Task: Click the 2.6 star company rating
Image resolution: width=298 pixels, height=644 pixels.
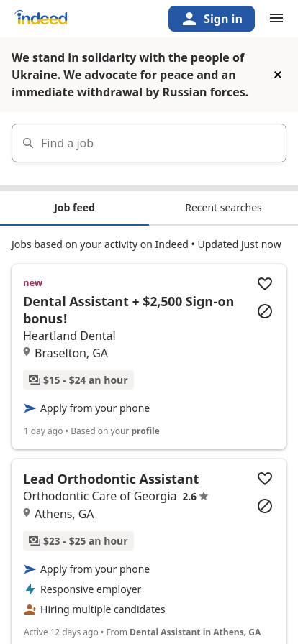Action: (x=195, y=497)
